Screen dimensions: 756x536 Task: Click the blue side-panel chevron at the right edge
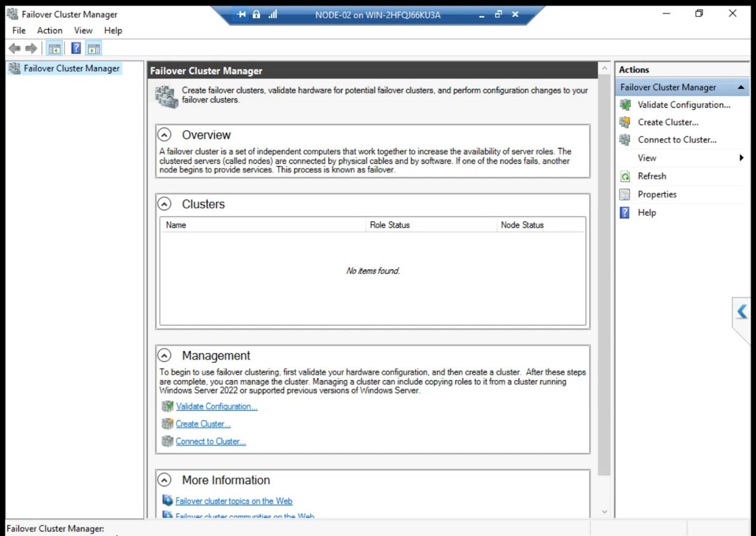pos(742,311)
